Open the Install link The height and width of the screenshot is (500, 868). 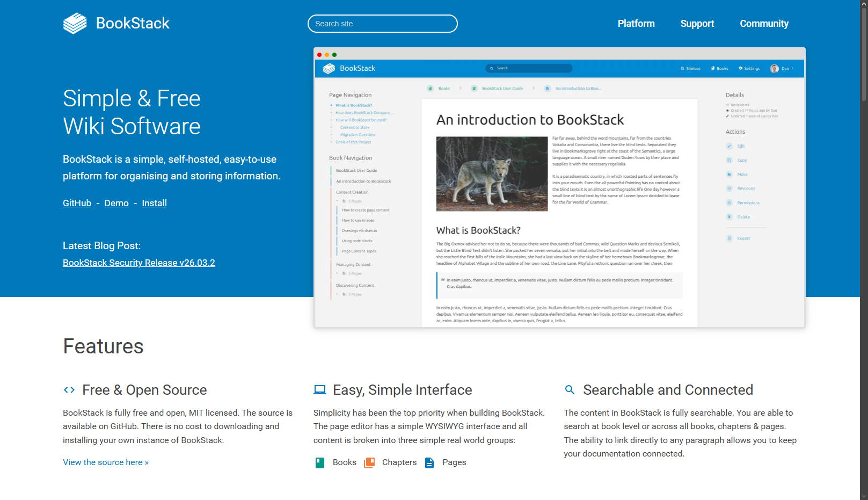pos(154,203)
